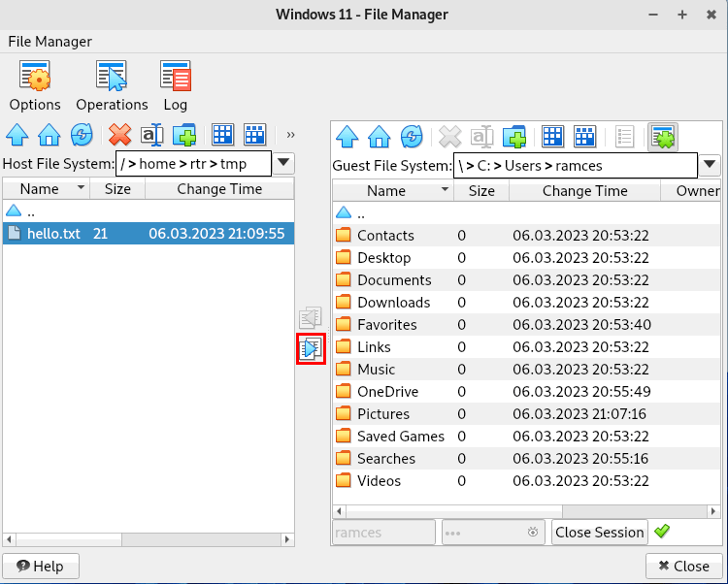728x584 pixels.
Task: Toggle password visibility eye icon
Action: coord(533,532)
